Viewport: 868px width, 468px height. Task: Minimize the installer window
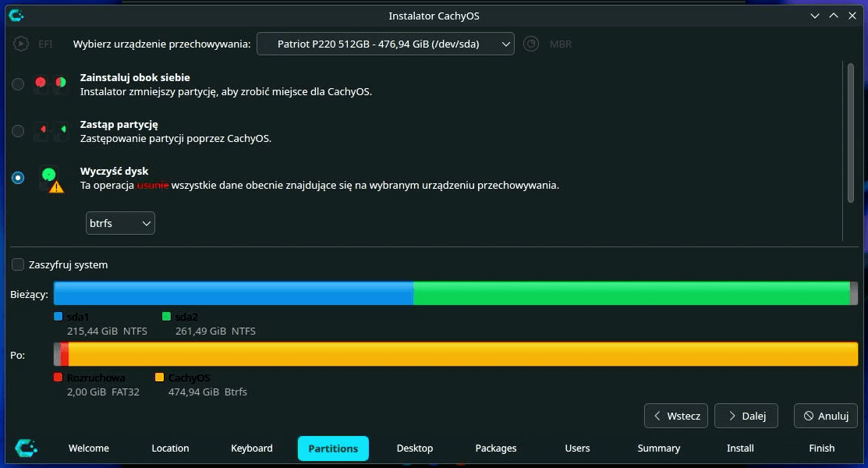pyautogui.click(x=815, y=16)
